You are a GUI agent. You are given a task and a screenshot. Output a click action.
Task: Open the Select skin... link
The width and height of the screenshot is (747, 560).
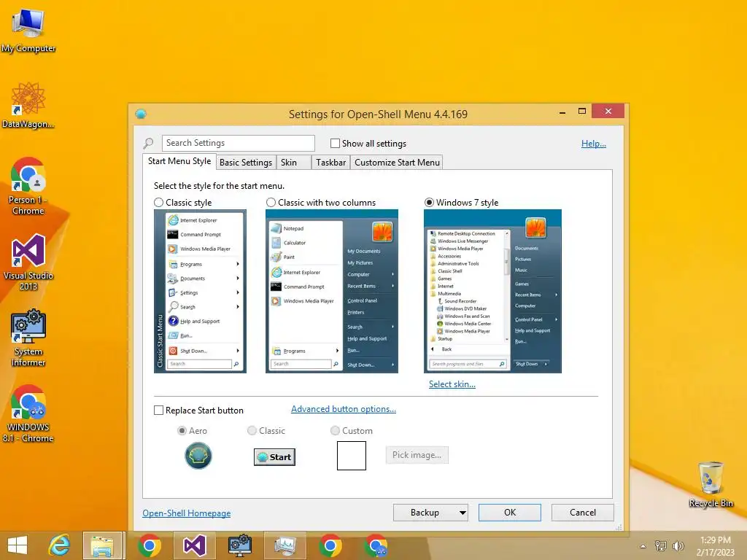[452, 384]
